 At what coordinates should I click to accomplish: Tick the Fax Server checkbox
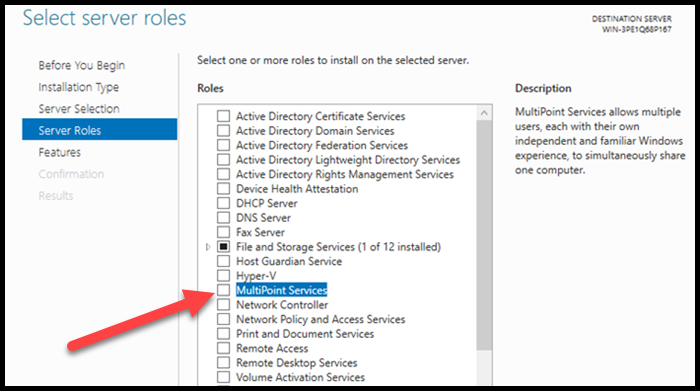point(223,232)
